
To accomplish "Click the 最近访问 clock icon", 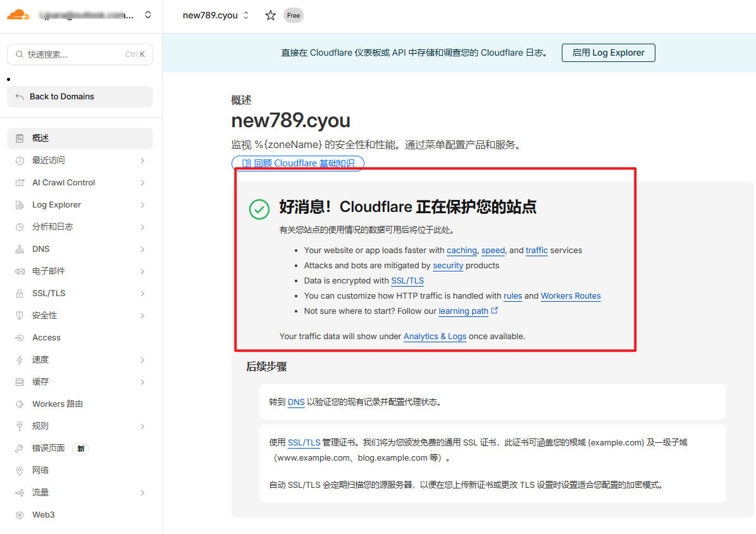I will (20, 161).
